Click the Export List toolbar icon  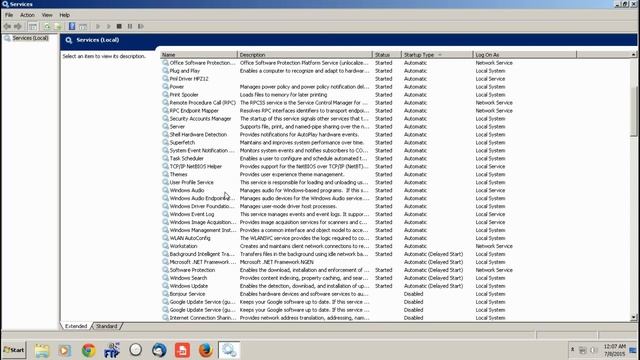coord(58,27)
